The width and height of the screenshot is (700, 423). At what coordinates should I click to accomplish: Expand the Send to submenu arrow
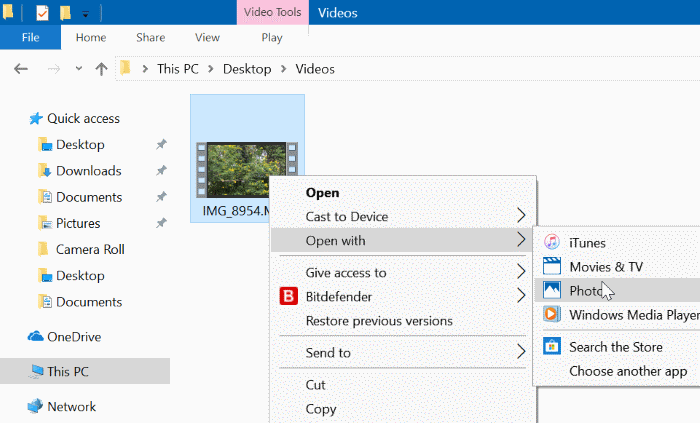[x=521, y=352]
